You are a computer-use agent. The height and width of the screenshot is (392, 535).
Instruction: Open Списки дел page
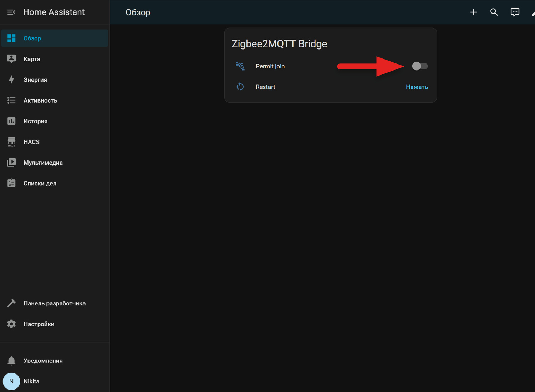[x=55, y=183]
